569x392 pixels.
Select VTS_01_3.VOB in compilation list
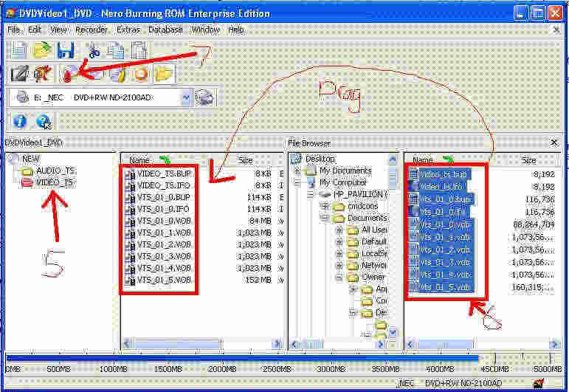[164, 257]
